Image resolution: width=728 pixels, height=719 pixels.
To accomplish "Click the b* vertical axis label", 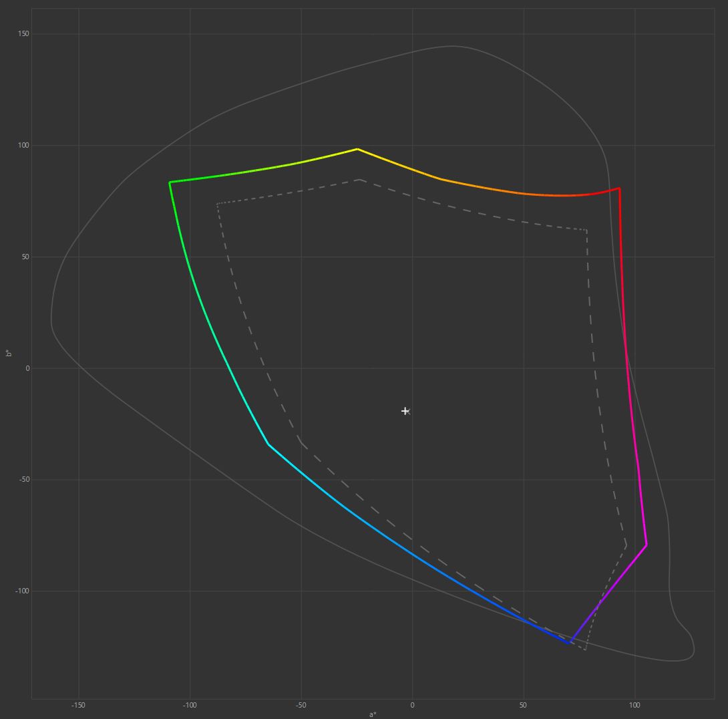I will pos(9,353).
